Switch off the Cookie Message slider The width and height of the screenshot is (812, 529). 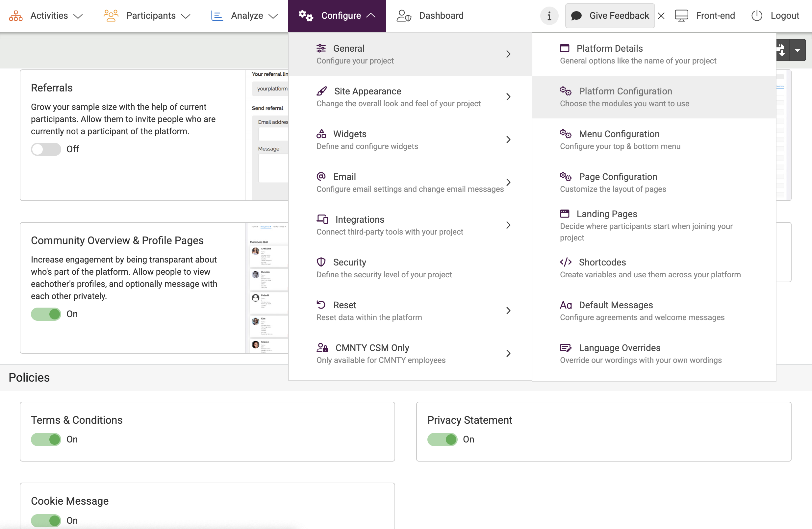point(46,520)
